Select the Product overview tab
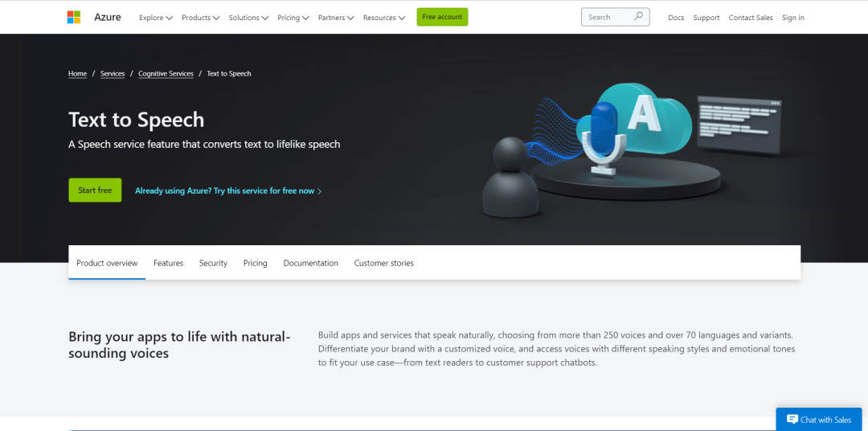The image size is (868, 431). pyautogui.click(x=107, y=263)
